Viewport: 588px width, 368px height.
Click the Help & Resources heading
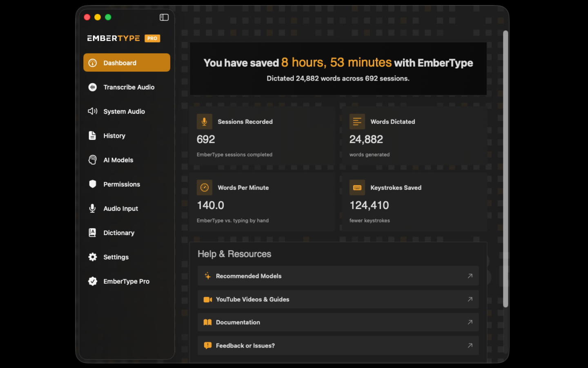(234, 254)
